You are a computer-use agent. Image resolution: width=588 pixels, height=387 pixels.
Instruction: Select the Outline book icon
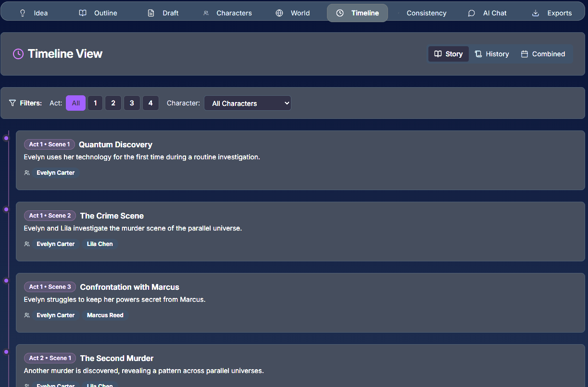click(82, 13)
